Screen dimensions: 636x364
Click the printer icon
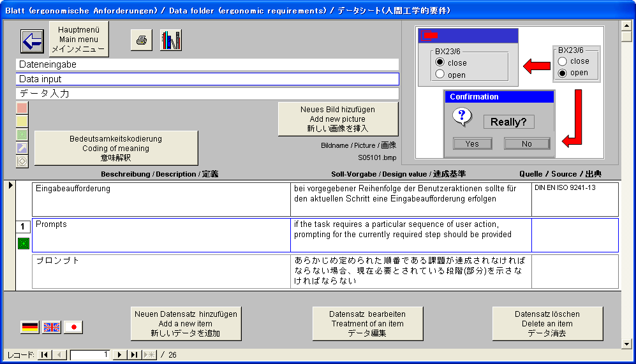pyautogui.click(x=142, y=40)
